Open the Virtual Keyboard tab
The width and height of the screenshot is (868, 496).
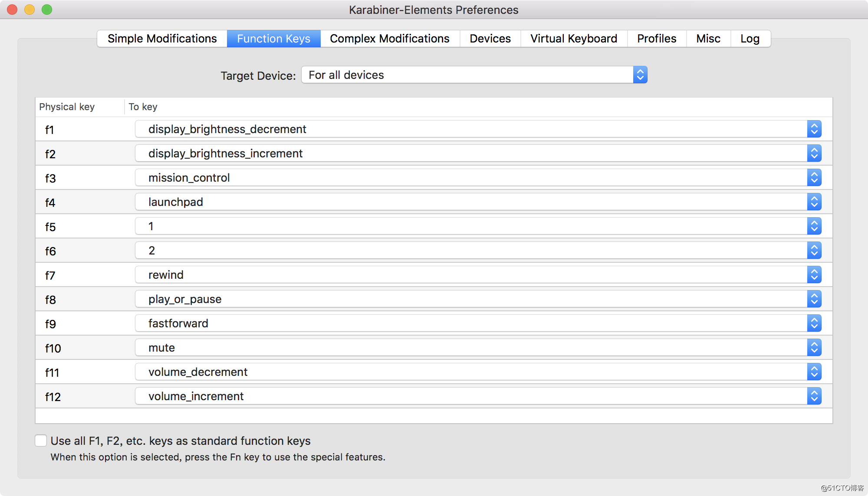574,39
